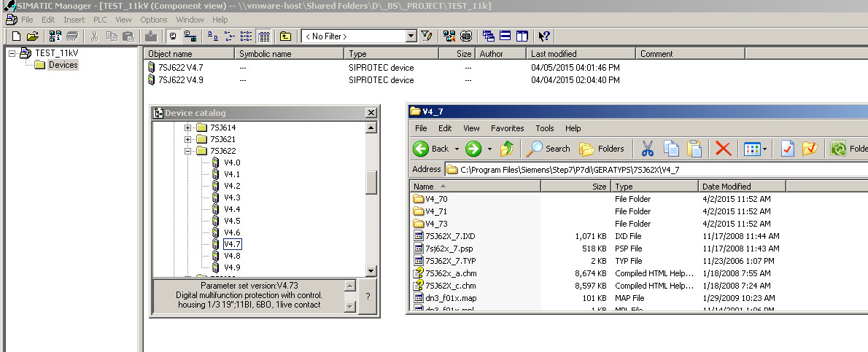Click the Simulation on/off toolbar icon

point(466,36)
